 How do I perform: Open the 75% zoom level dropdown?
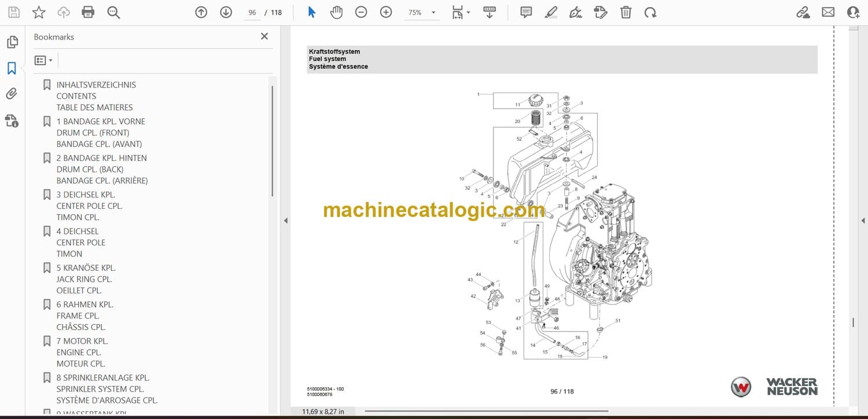[433, 12]
